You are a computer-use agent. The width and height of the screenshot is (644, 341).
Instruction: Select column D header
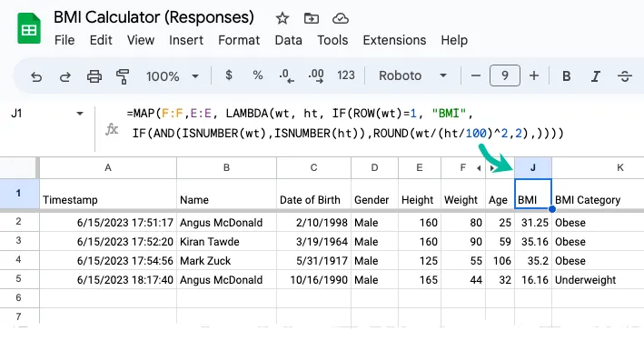click(x=374, y=168)
